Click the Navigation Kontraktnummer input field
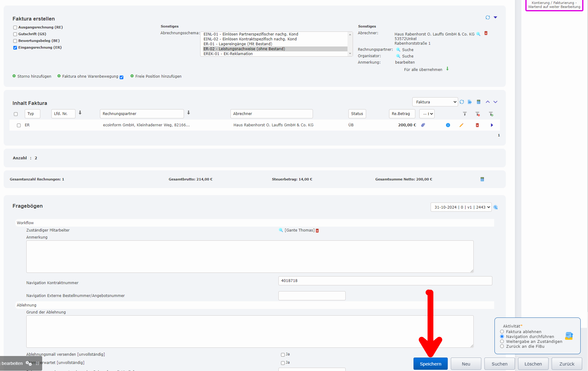Viewport: 588px width, 371px height. click(385, 281)
